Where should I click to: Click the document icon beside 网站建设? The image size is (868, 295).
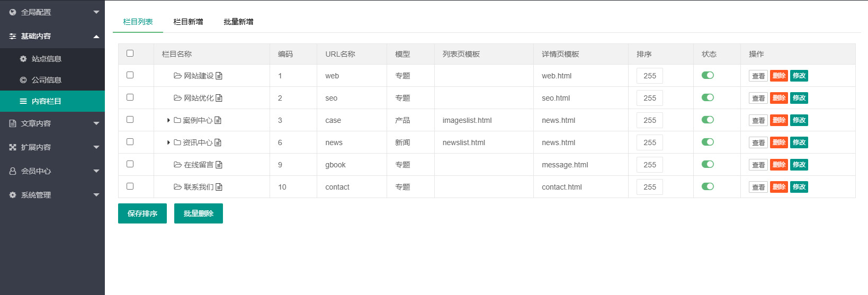[219, 76]
